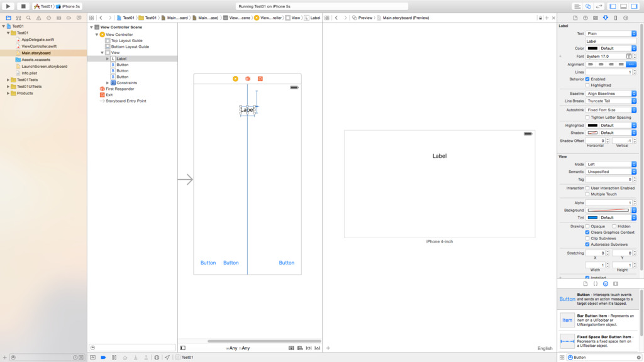The height and width of the screenshot is (362, 644).
Task: Open the Pin constraints tool
Action: click(308, 348)
